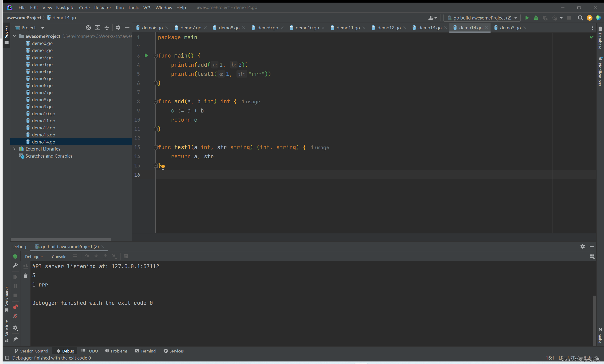Viewport: 604px width, 364px height.
Task: Toggle scroll to end in console
Action: 26,267
